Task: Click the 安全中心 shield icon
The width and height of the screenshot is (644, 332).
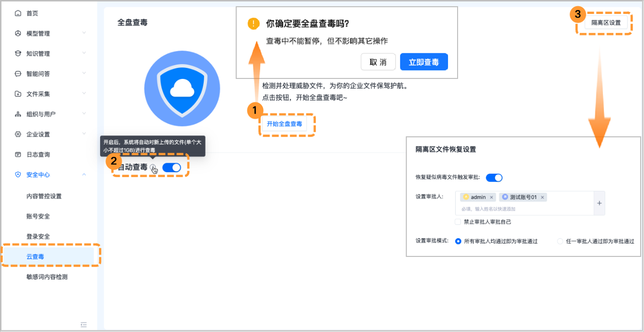Action: pyautogui.click(x=17, y=174)
